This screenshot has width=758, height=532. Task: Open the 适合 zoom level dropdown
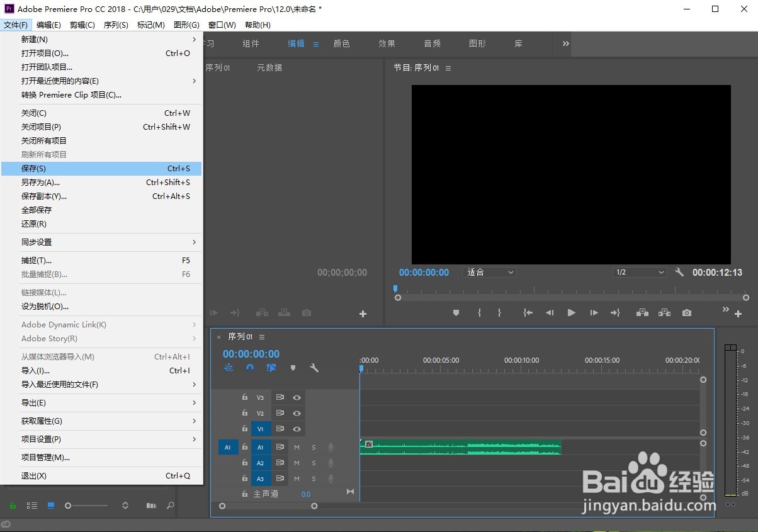489,273
